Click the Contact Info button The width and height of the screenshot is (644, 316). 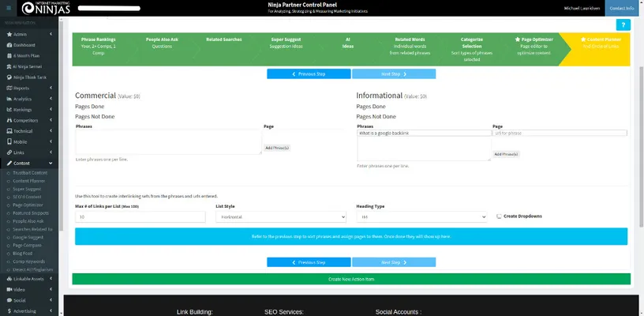tap(622, 8)
